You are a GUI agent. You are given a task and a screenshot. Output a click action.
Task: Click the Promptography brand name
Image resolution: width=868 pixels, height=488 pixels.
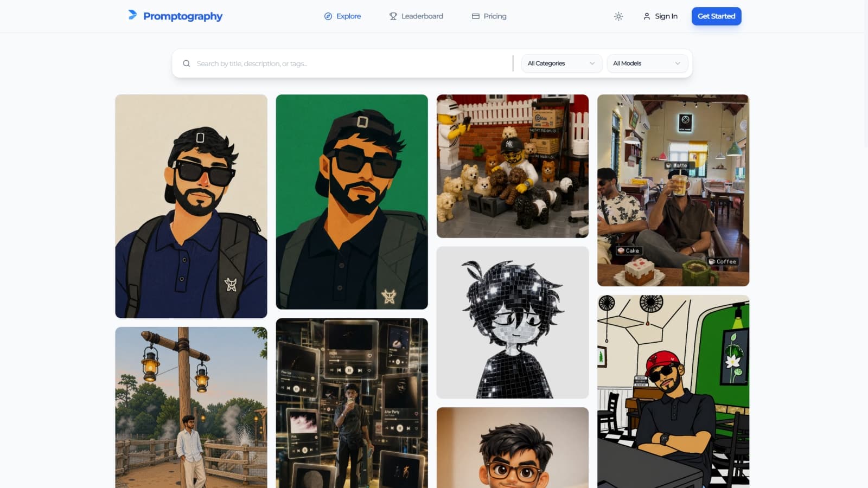click(x=183, y=16)
